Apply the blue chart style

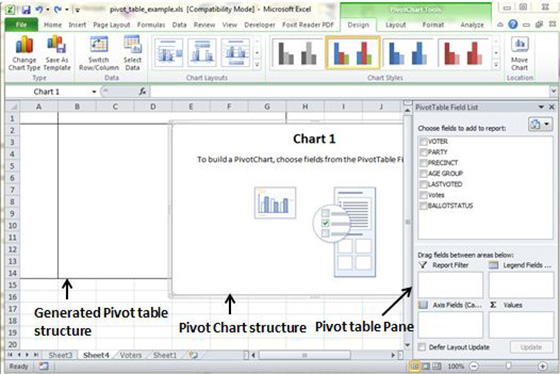pos(408,53)
